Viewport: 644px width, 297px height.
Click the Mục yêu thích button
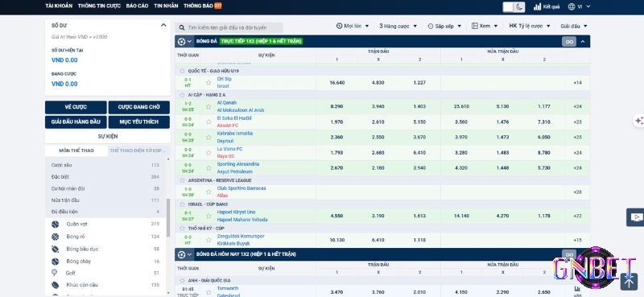(x=138, y=122)
